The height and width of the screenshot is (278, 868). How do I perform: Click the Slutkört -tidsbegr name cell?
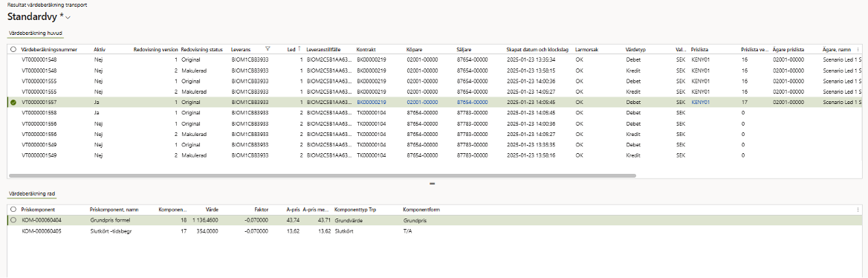pyautogui.click(x=111, y=231)
